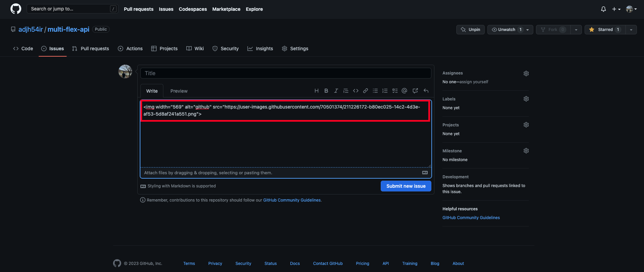Click the Fork button
The width and height of the screenshot is (644, 272).
point(553,30)
